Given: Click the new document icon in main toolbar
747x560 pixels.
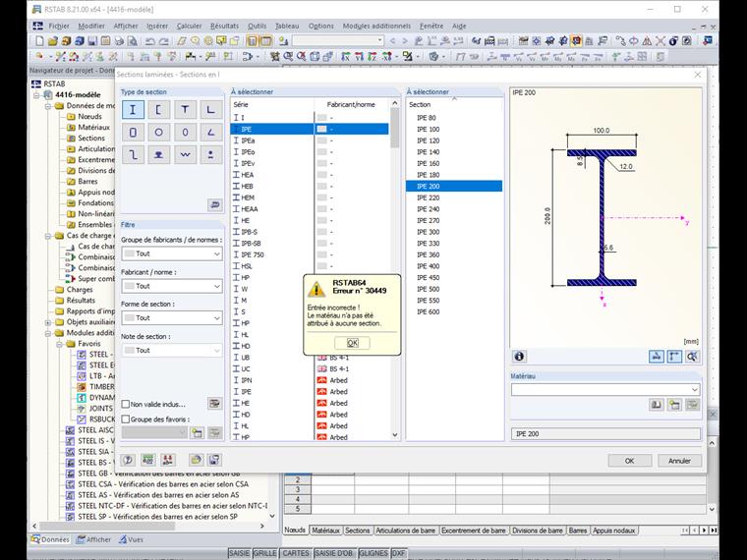Looking at the screenshot, I should [39, 41].
